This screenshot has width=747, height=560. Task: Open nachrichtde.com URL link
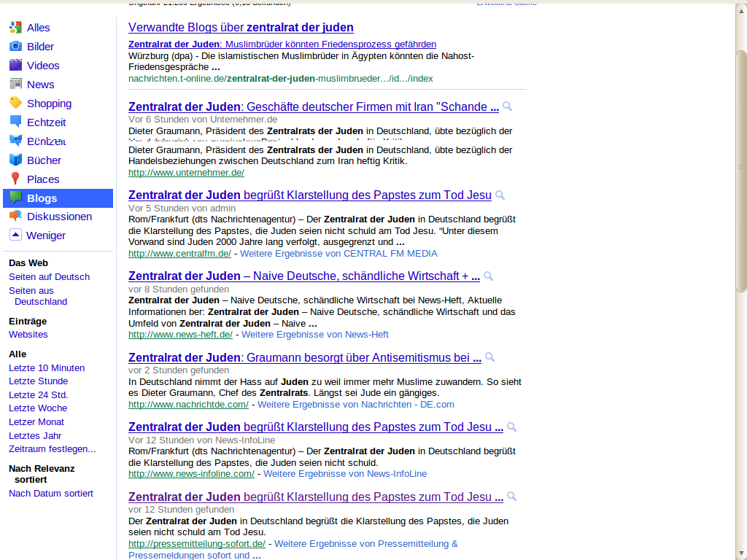pos(188,404)
